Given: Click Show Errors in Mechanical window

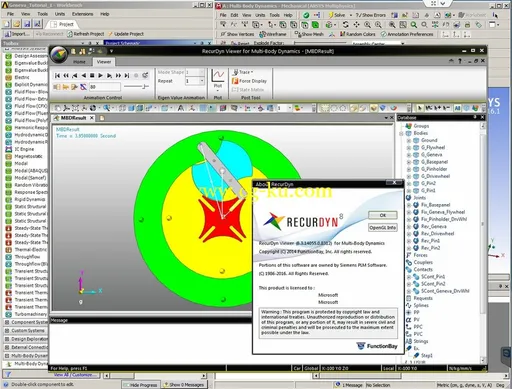Looking at the screenshot, I should click(371, 15).
